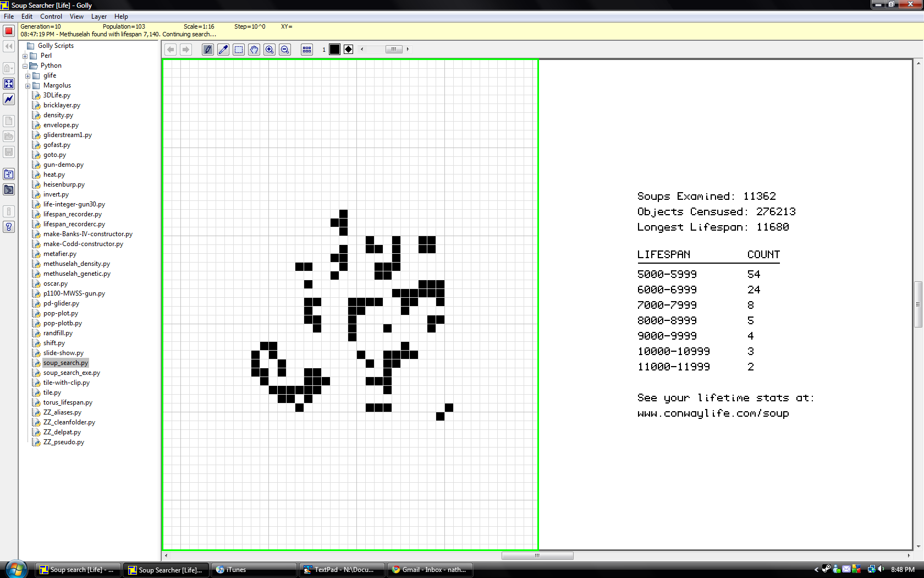This screenshot has height=578, width=924.
Task: Click the state slider thumb
Action: coord(394,50)
